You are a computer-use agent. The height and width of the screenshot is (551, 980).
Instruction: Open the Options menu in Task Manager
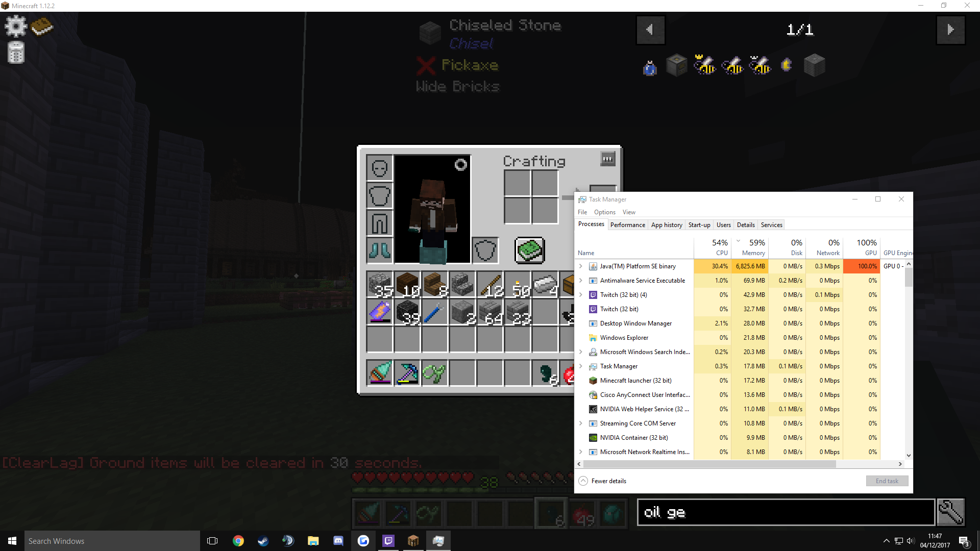point(604,211)
